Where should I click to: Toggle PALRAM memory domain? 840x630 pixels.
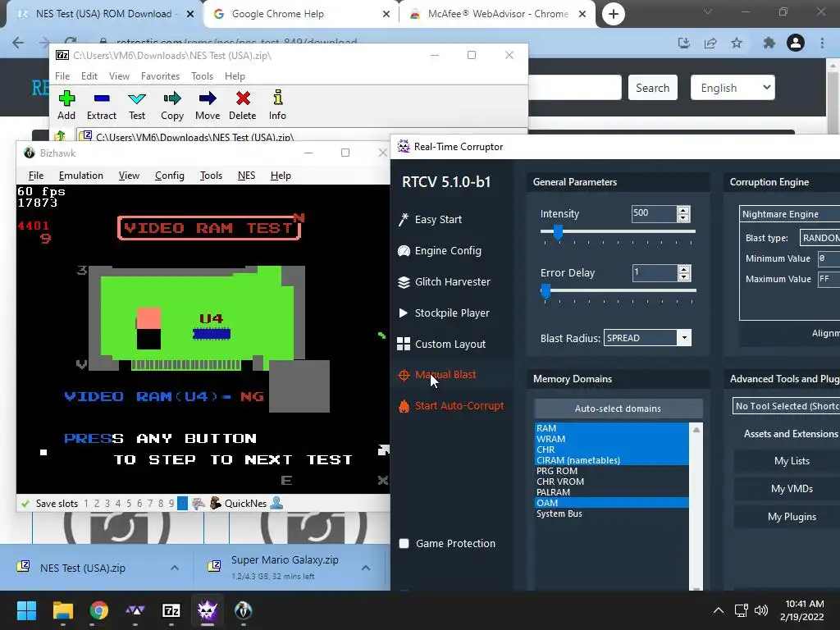pos(612,492)
